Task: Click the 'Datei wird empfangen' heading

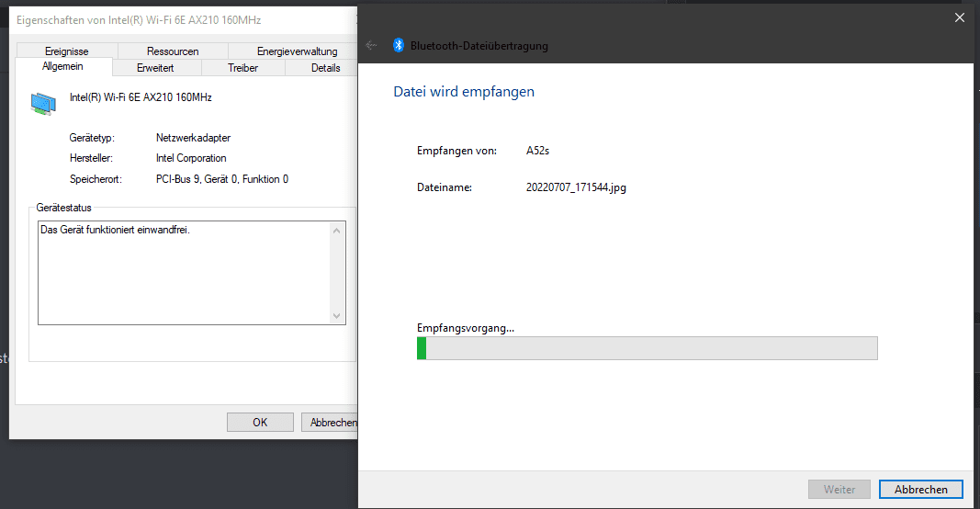Action: pos(464,92)
